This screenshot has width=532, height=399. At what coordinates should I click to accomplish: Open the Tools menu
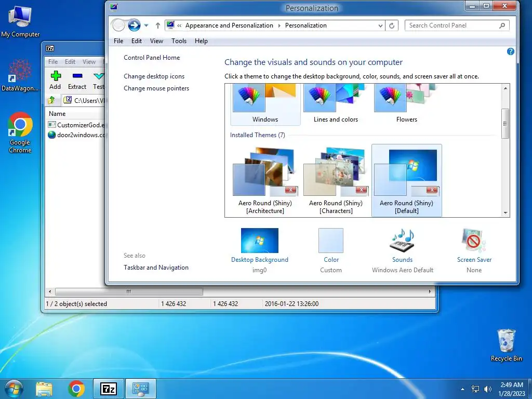click(179, 41)
